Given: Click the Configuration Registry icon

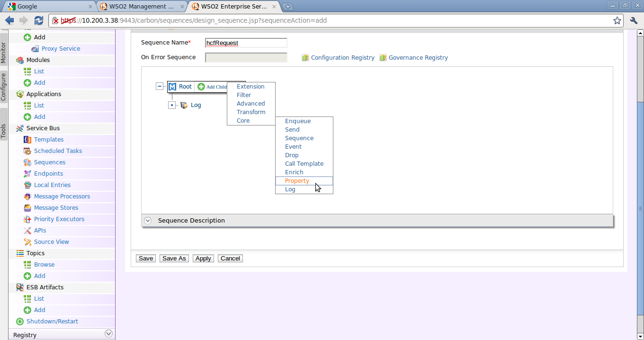Looking at the screenshot, I should click(305, 58).
